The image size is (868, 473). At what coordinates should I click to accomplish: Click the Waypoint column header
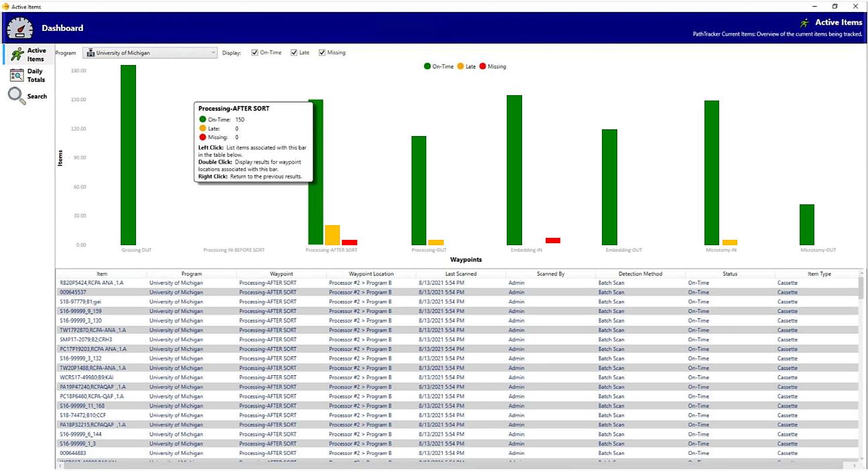pyautogui.click(x=282, y=273)
